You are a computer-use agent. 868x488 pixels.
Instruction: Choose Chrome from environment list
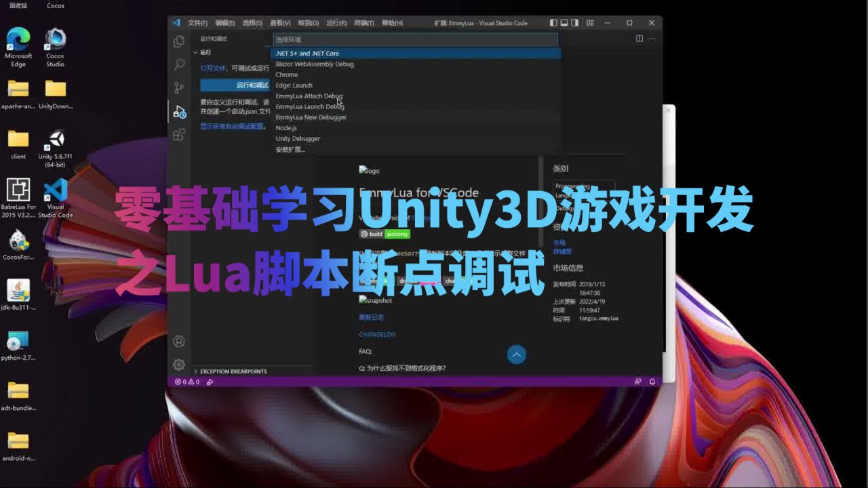[416, 75]
